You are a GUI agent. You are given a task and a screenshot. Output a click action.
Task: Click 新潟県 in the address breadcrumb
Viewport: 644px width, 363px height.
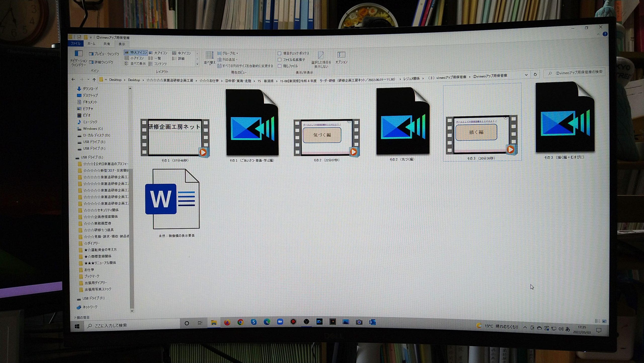point(268,81)
